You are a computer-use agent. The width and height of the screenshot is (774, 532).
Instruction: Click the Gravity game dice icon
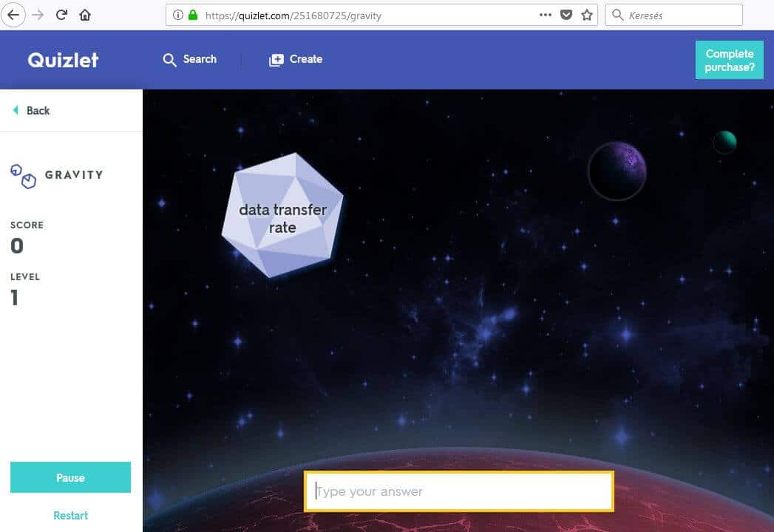click(23, 176)
